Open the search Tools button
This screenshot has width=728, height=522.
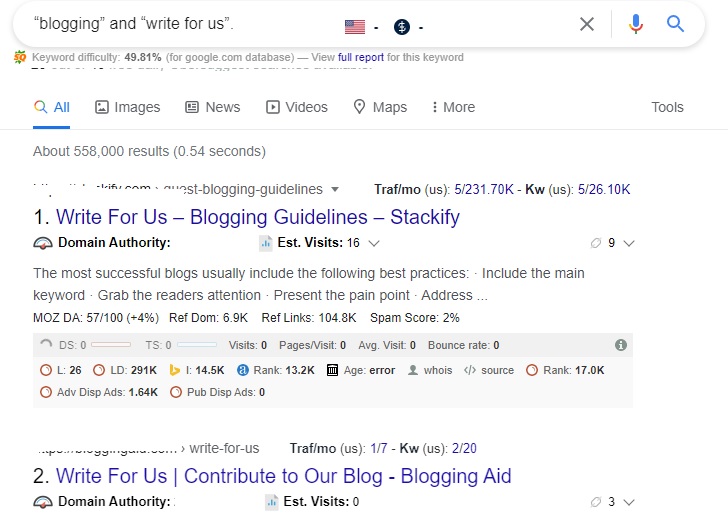point(667,107)
